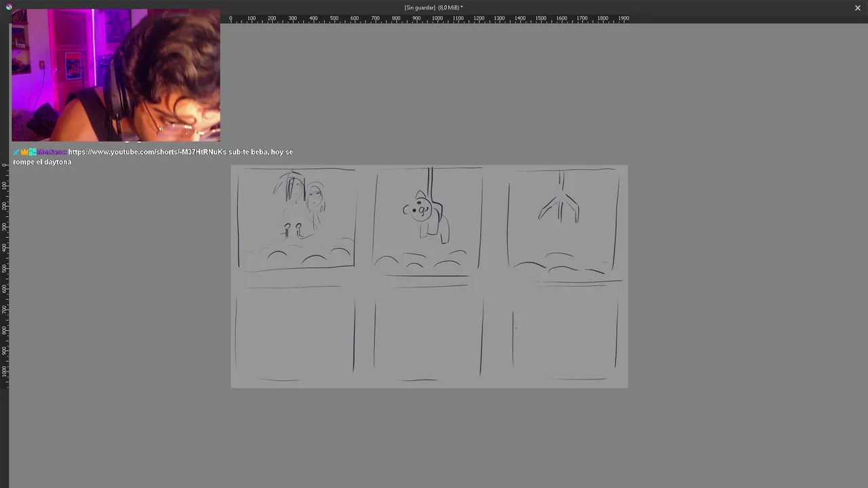The width and height of the screenshot is (868, 488).
Task: Click the crown badge in the chat message
Action: [x=24, y=152]
